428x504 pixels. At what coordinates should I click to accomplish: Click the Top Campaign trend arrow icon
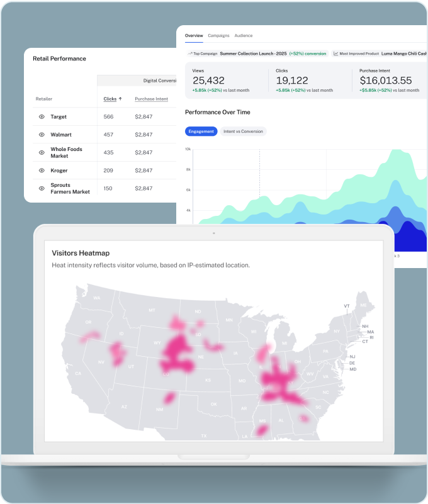(x=189, y=54)
